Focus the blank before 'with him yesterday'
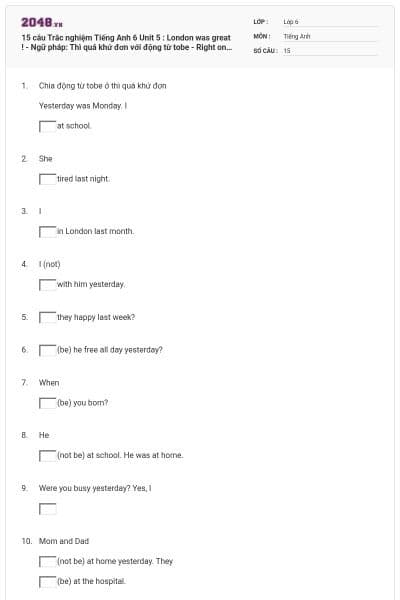Viewport: 400px width, 600px height. pos(48,284)
